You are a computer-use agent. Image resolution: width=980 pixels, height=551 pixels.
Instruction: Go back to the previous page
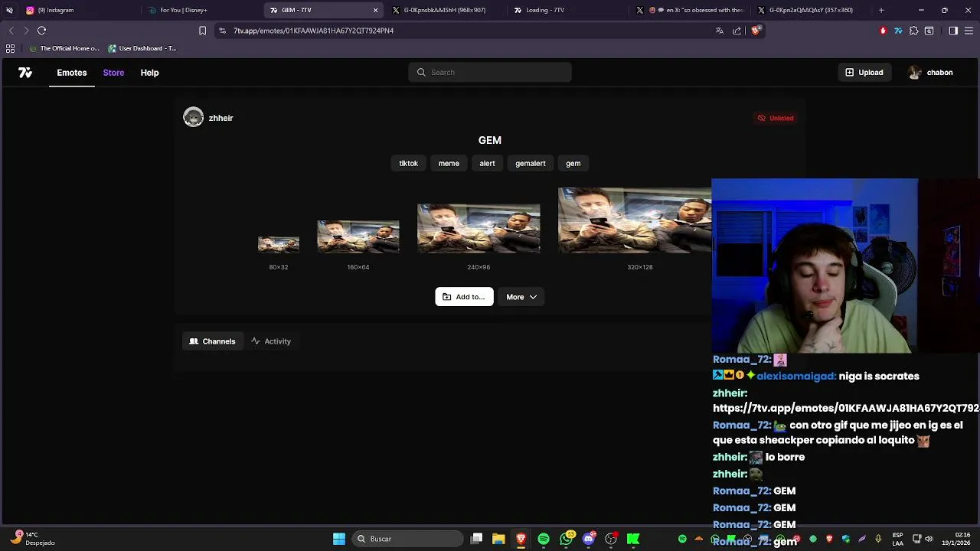[11, 31]
